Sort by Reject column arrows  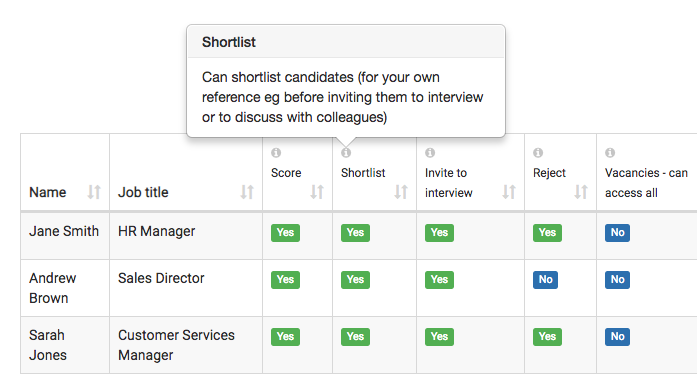tap(581, 192)
